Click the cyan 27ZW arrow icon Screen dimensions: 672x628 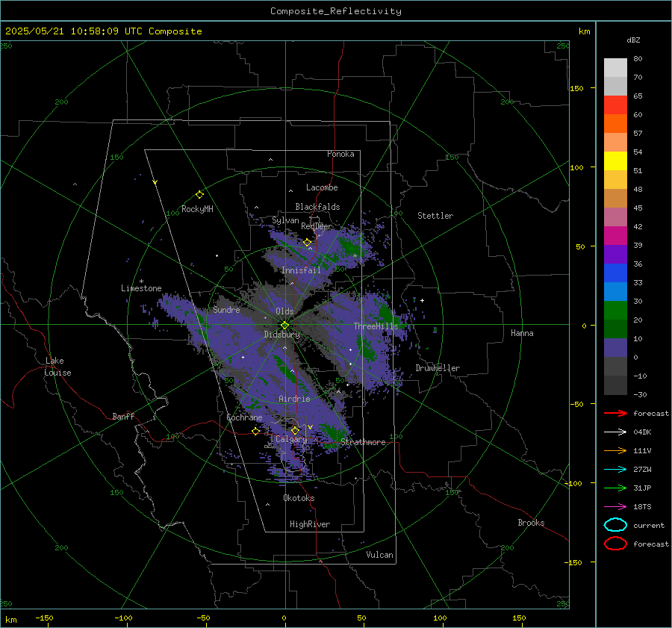coord(615,470)
